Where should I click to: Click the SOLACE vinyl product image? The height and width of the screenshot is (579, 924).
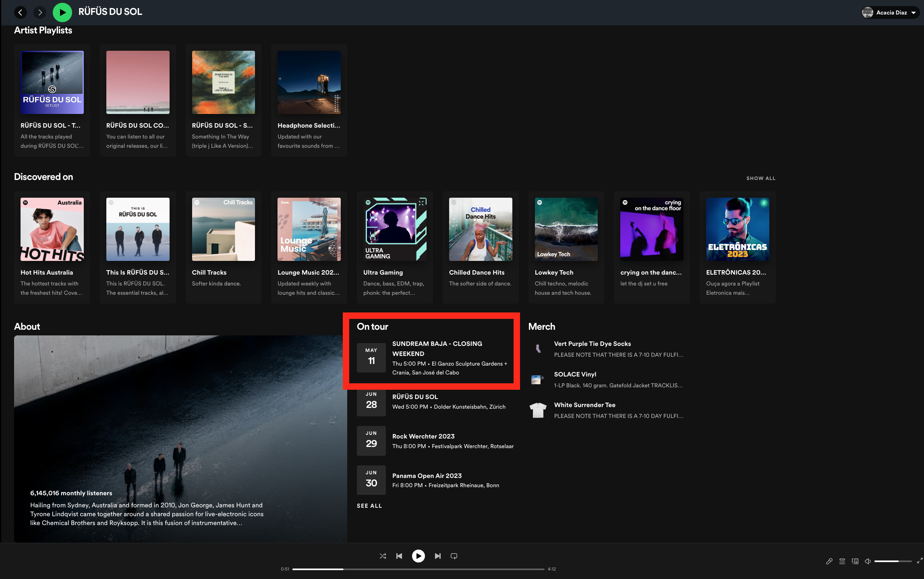click(x=538, y=380)
